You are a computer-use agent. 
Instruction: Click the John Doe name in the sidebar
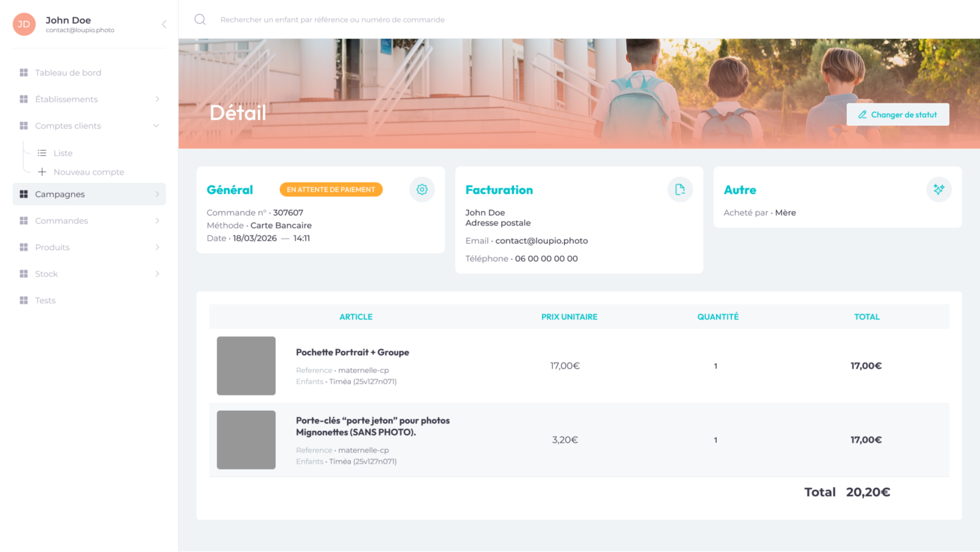(x=68, y=20)
